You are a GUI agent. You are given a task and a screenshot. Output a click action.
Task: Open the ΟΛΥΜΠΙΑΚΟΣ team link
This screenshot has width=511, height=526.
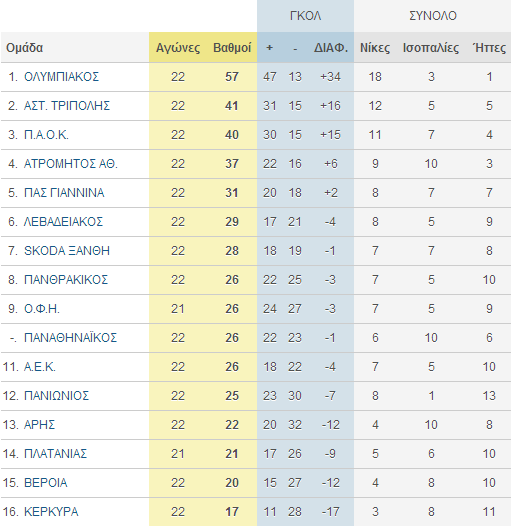(x=61, y=77)
